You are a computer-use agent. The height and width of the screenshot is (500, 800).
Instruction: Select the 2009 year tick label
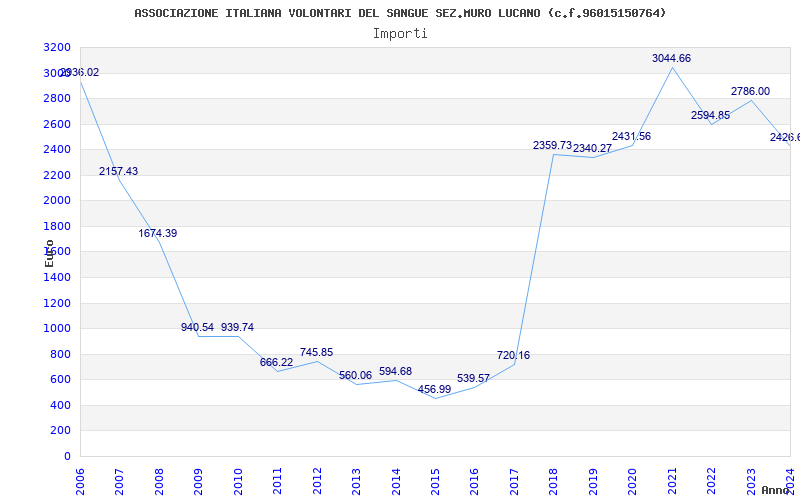coord(198,482)
